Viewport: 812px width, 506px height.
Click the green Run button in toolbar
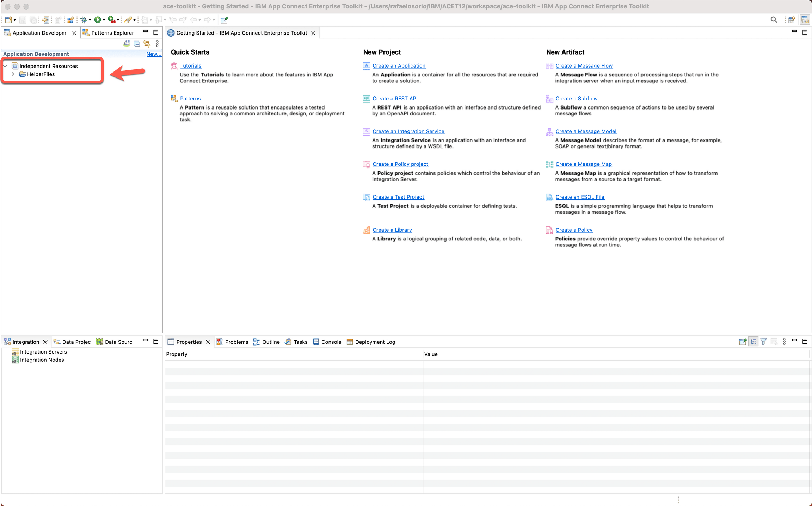(x=98, y=20)
